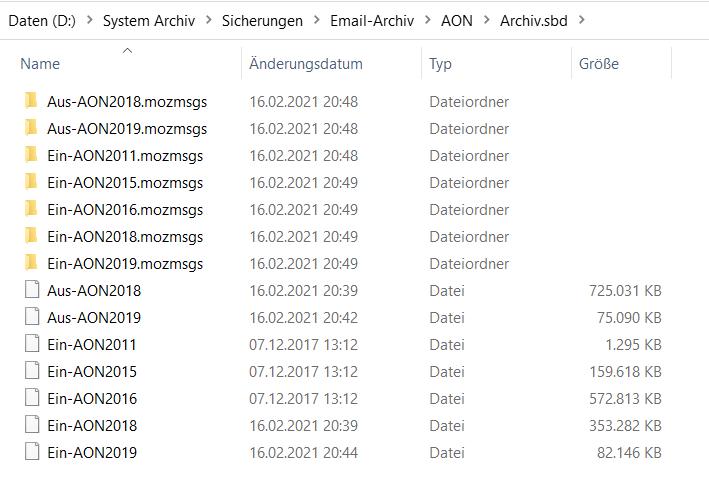Click the Ein-AON2016 file icon
Viewport: 709px width, 484px height.
click(31, 398)
